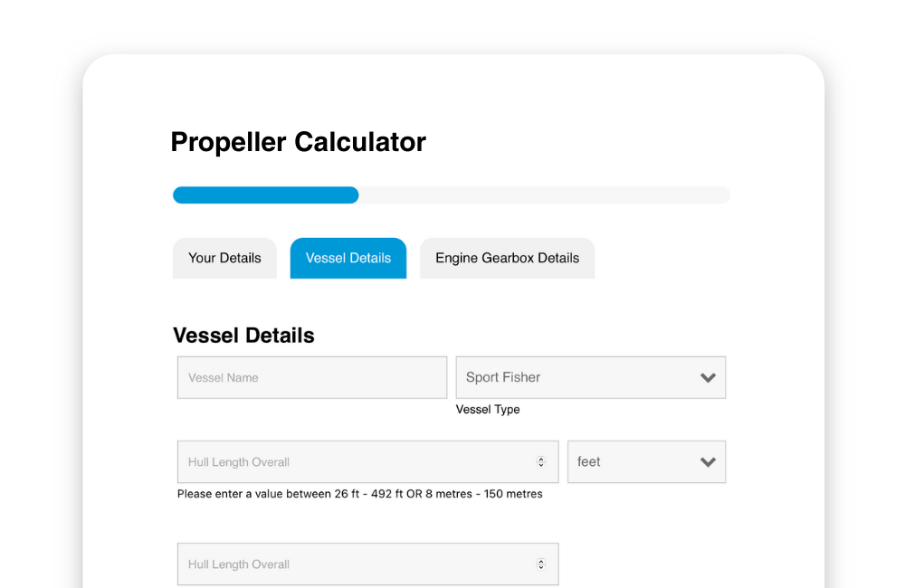The width and height of the screenshot is (905, 588).
Task: Click the chevron arrow beside Sport Fisher
Action: click(708, 378)
